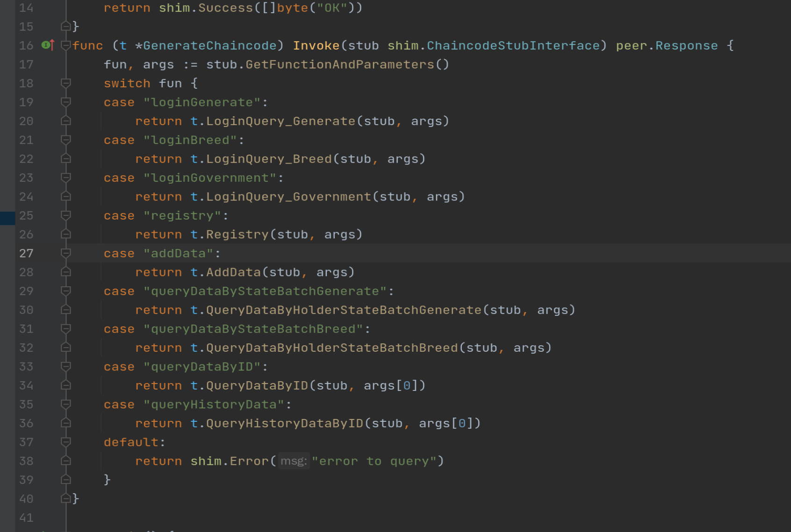
Task: Click the default keyword on line 37
Action: pos(131,442)
